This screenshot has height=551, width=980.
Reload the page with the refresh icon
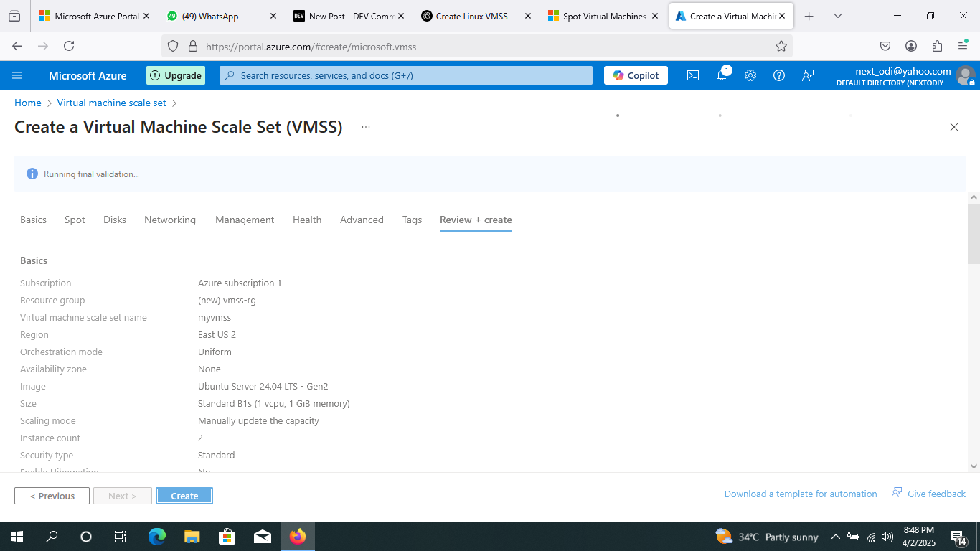69,46
